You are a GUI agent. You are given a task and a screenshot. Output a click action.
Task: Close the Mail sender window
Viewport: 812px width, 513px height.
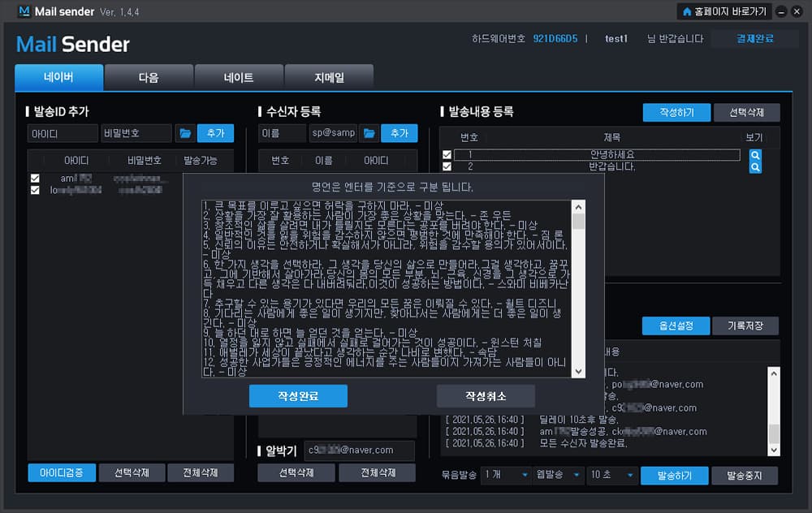797,11
